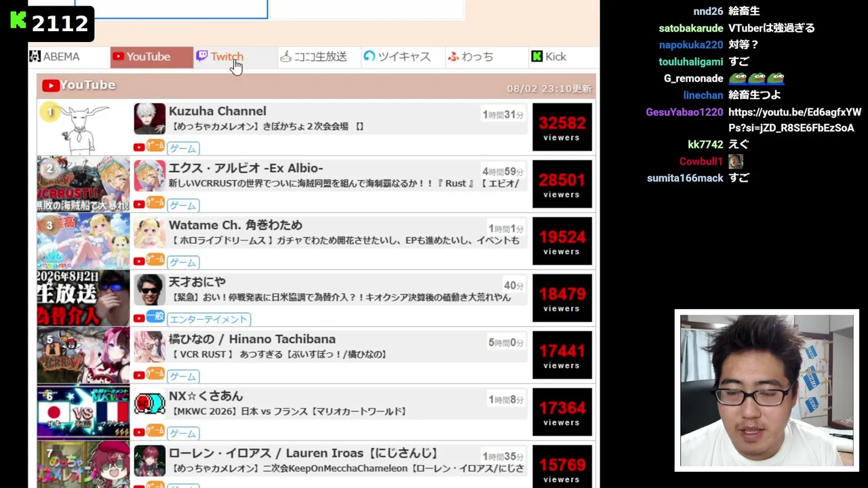Open the NX☆くさあん channel link
This screenshot has width=868, height=488.
[x=205, y=396]
